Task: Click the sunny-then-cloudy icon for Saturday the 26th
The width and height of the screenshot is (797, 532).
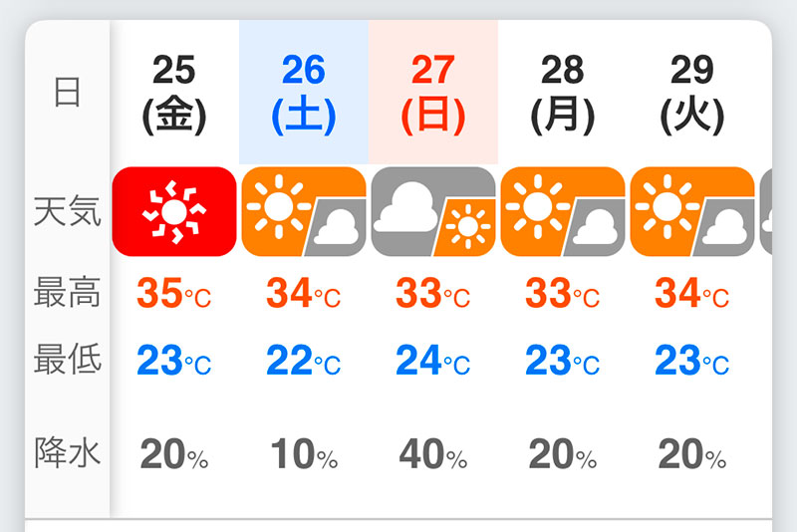Action: point(304,211)
